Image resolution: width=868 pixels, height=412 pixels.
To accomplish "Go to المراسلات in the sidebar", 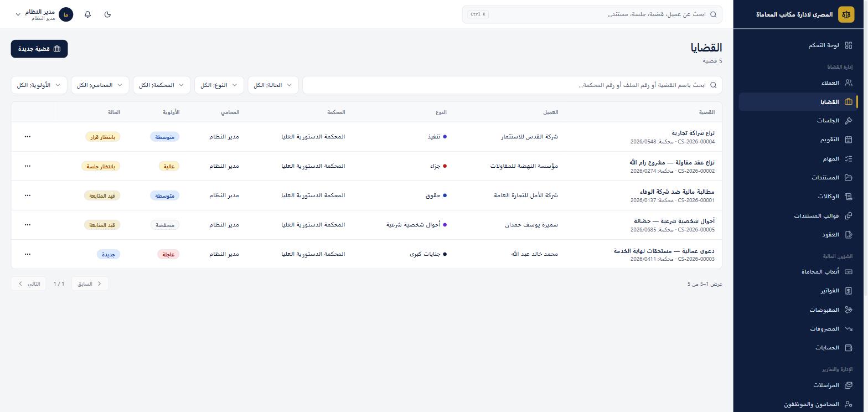I will tap(798, 385).
